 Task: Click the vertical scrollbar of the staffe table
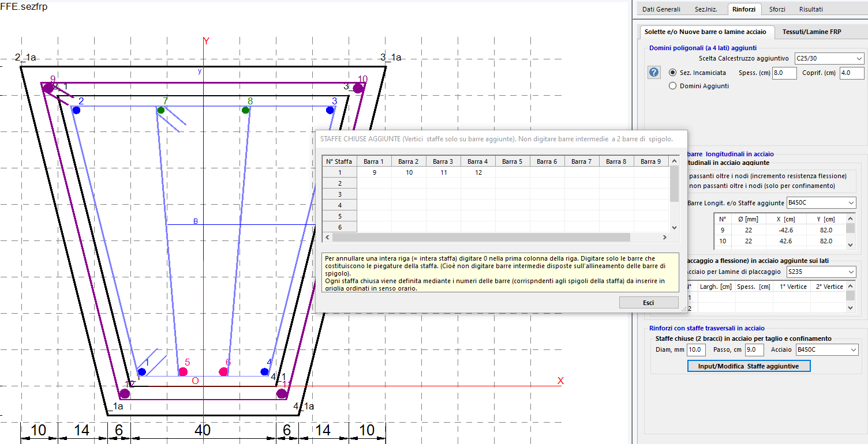[x=674, y=184]
